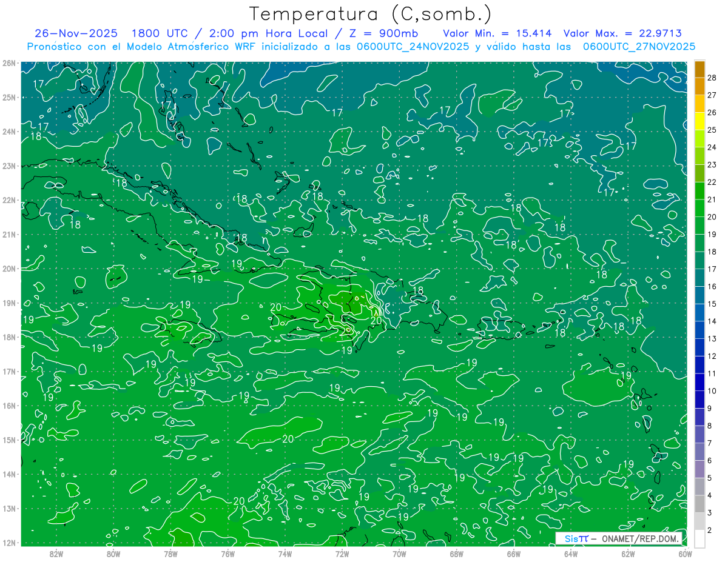The width and height of the screenshot is (728, 562).
Task: Click the '21' color scale label
Action: [x=712, y=199]
